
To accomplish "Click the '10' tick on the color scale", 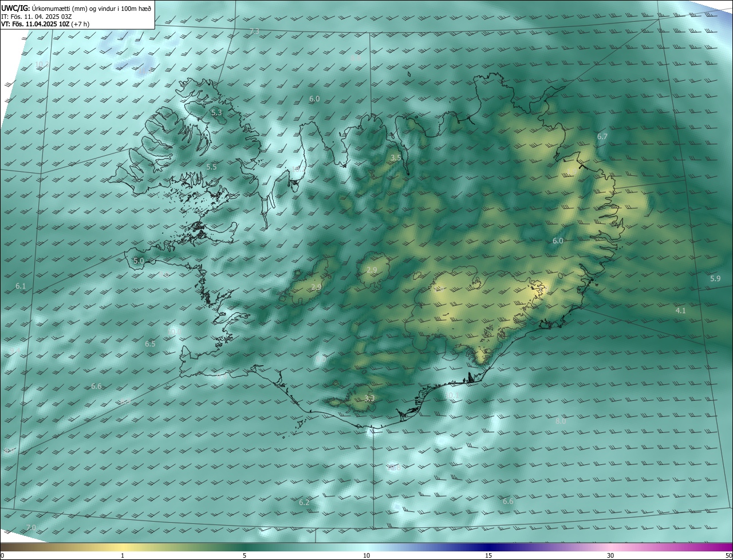I will click(x=366, y=555).
